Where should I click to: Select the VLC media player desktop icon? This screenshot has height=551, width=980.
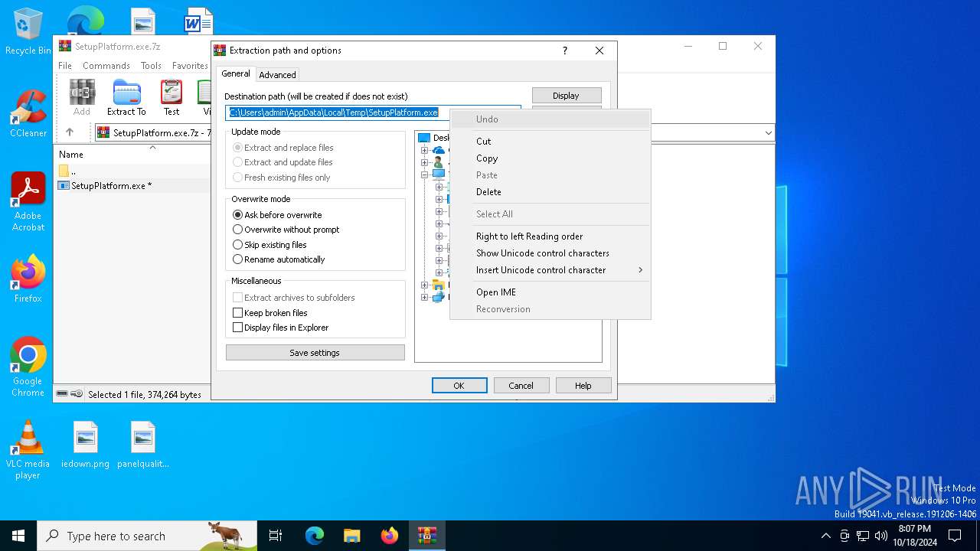(x=28, y=450)
